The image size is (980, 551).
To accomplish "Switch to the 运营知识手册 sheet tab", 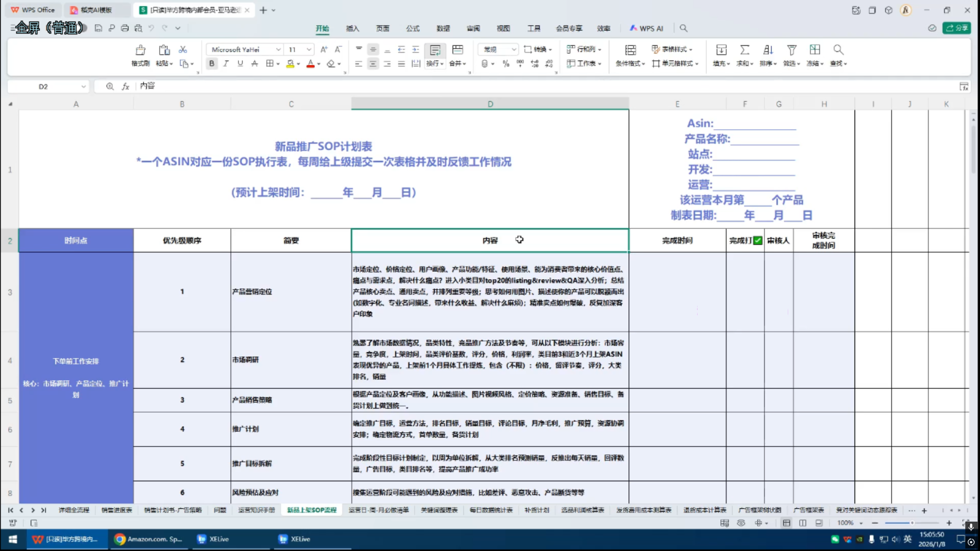I will 257,510.
